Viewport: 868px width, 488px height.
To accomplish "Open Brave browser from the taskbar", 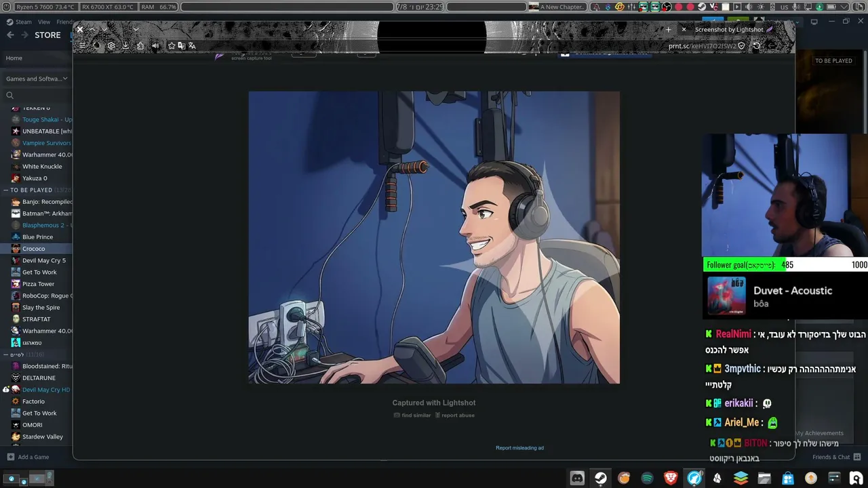I will [x=671, y=478].
